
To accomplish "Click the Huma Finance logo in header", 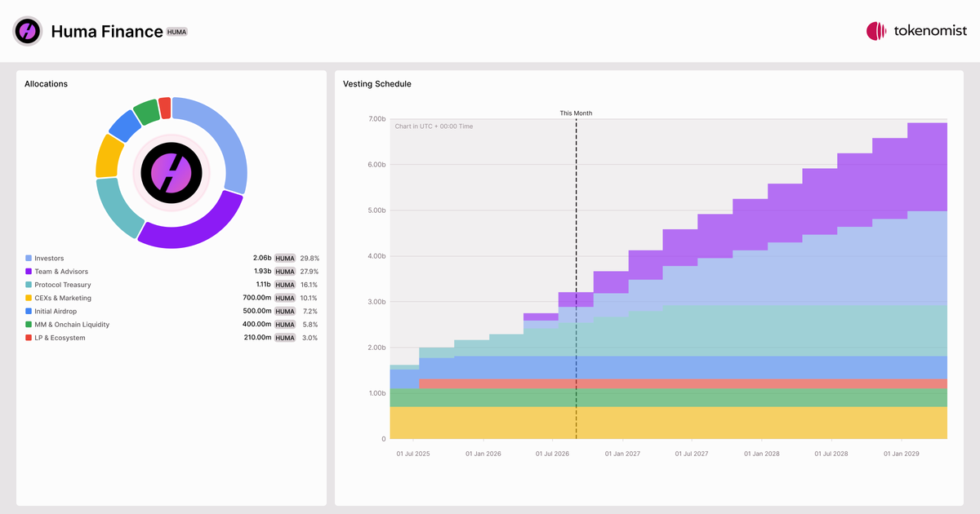I will tap(27, 31).
